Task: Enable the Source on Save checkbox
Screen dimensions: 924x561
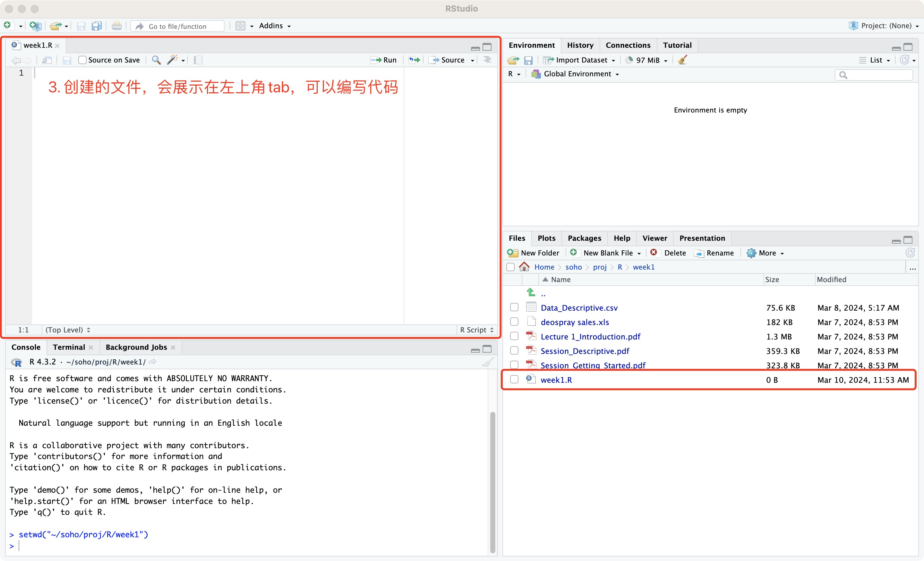Action: [82, 60]
